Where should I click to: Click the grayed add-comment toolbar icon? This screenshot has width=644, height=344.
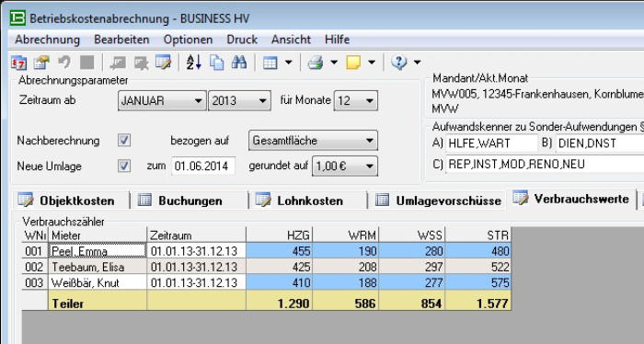click(118, 63)
